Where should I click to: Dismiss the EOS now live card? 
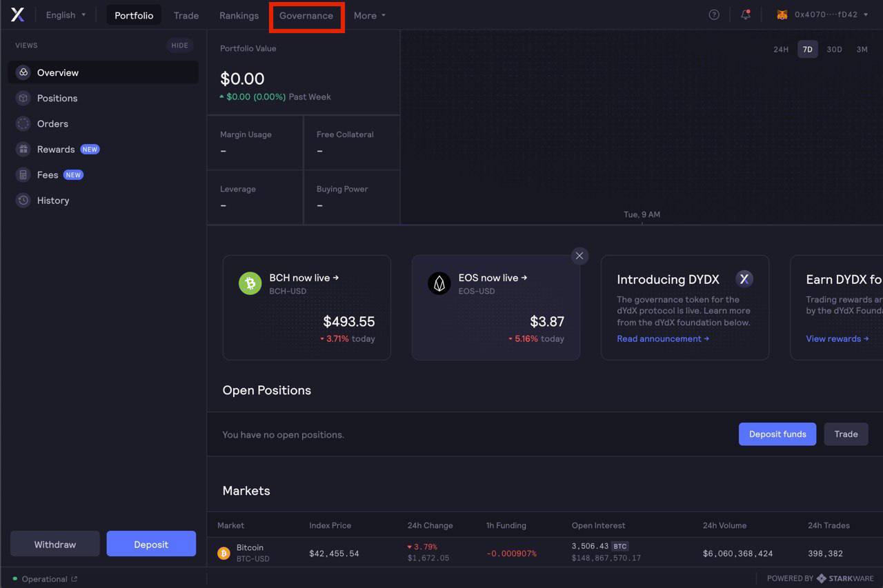579,256
